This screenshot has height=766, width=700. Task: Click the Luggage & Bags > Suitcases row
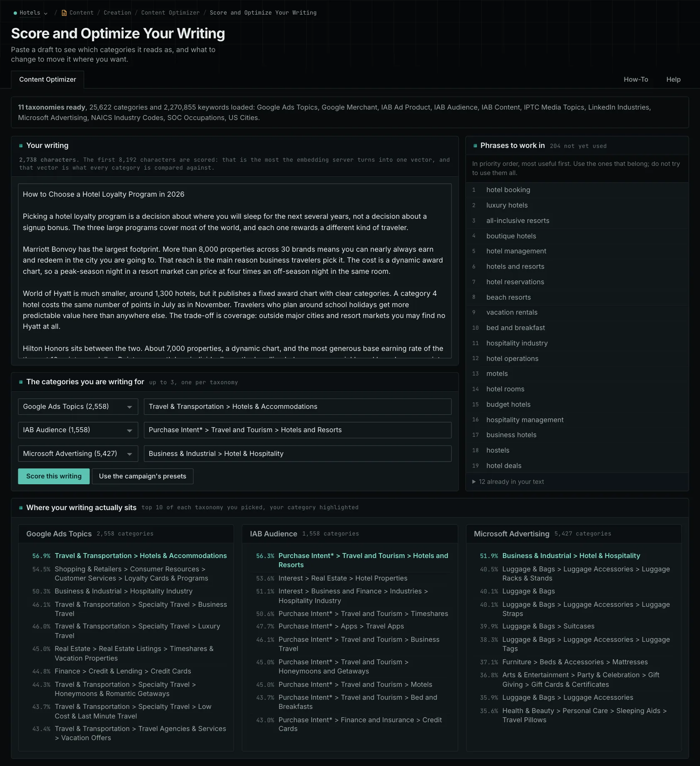(577, 626)
